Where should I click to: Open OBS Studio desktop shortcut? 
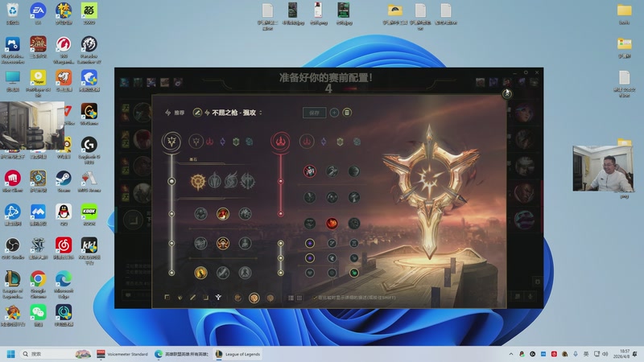(13, 248)
